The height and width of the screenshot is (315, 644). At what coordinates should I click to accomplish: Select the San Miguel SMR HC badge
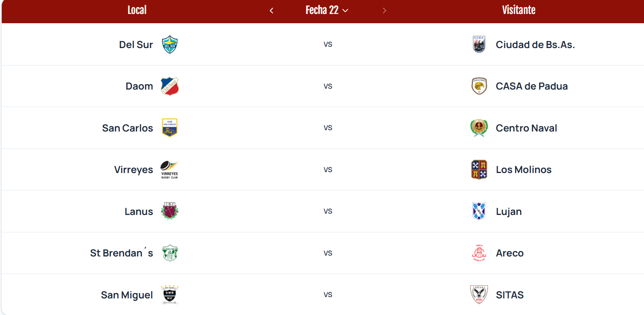pos(170,295)
